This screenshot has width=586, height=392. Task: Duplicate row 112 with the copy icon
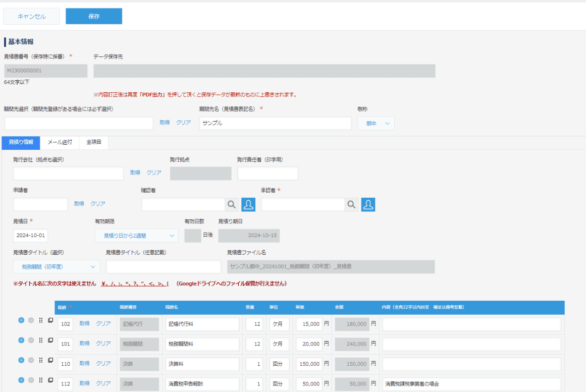tap(50, 380)
